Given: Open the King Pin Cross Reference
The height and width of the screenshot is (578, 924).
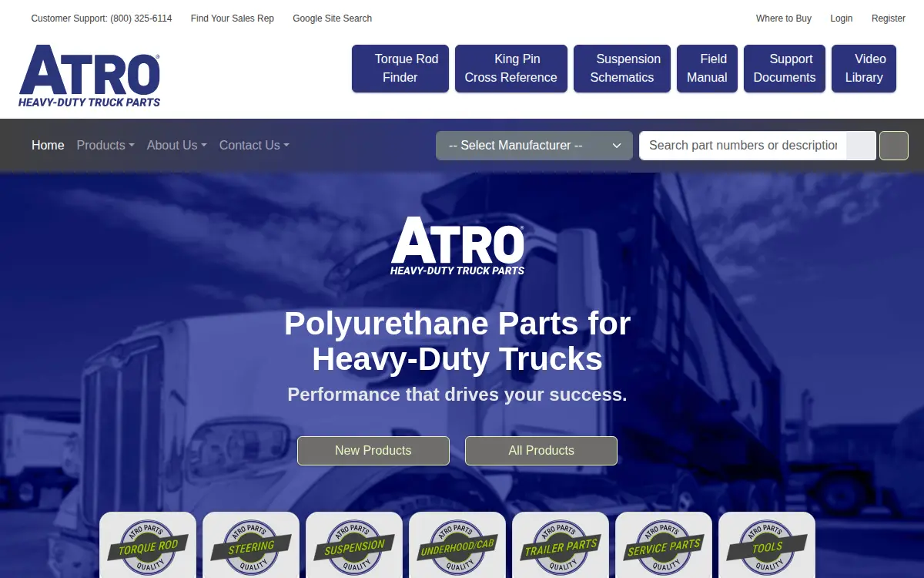Looking at the screenshot, I should [x=511, y=69].
